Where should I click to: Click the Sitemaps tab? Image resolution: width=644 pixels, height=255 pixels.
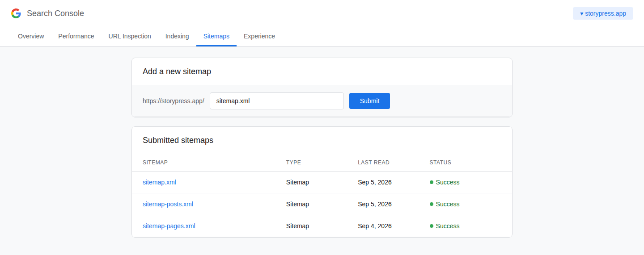tap(216, 36)
